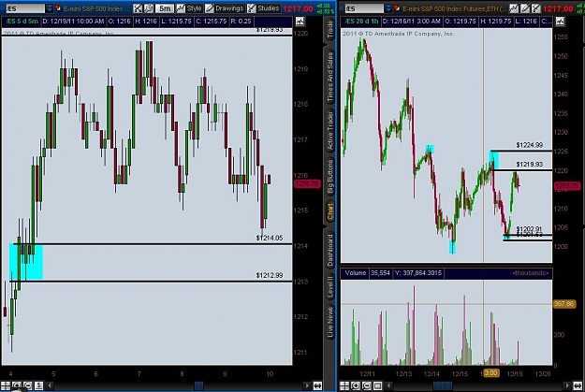Open the Dashboard side tab
585x392 pixels.
(x=329, y=250)
